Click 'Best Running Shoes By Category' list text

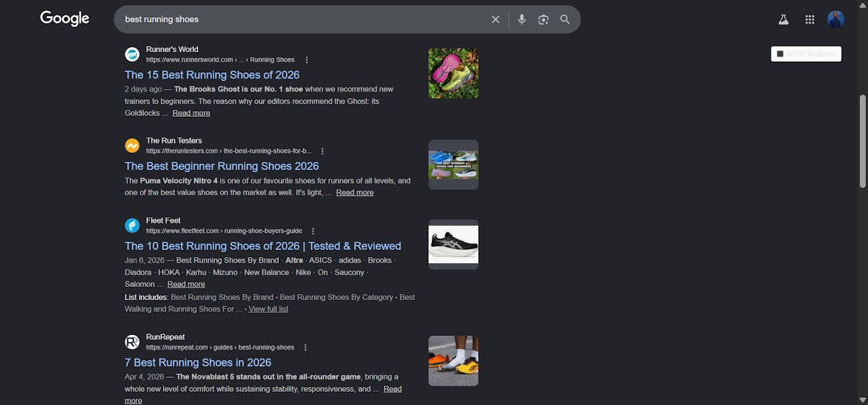click(x=336, y=297)
